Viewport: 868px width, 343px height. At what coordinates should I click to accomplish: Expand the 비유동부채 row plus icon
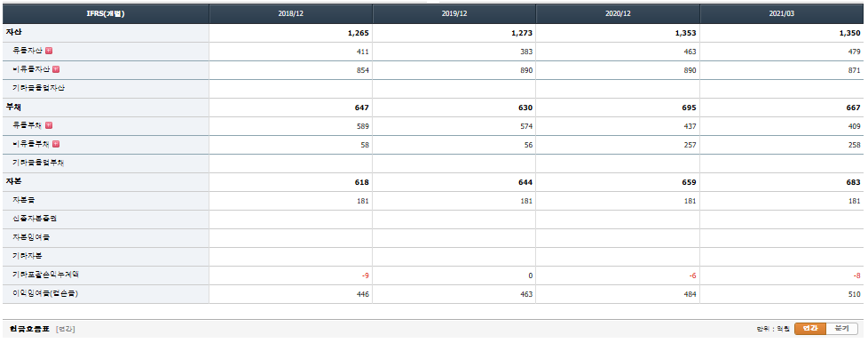pyautogui.click(x=56, y=144)
